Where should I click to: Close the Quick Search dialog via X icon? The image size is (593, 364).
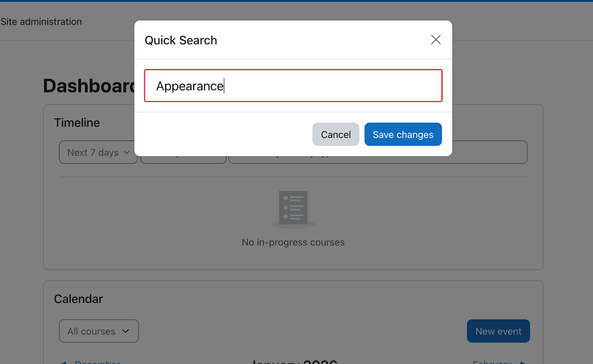(x=436, y=40)
